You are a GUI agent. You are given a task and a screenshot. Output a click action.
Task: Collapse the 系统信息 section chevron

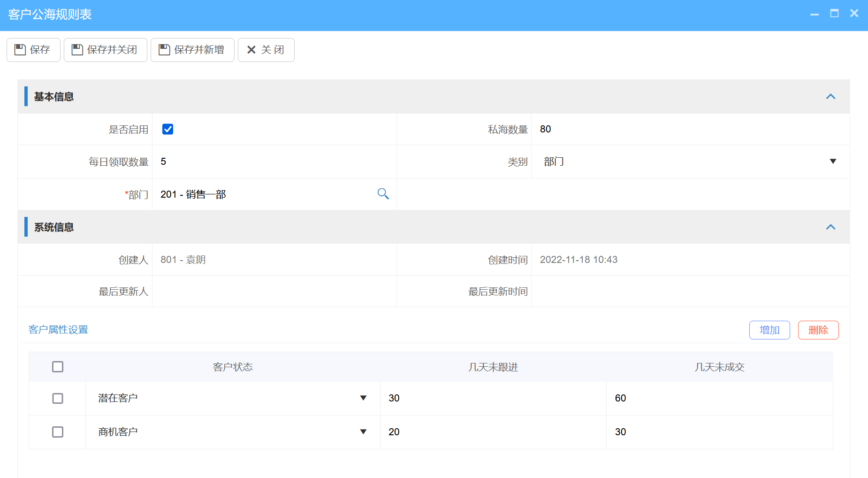click(x=831, y=227)
